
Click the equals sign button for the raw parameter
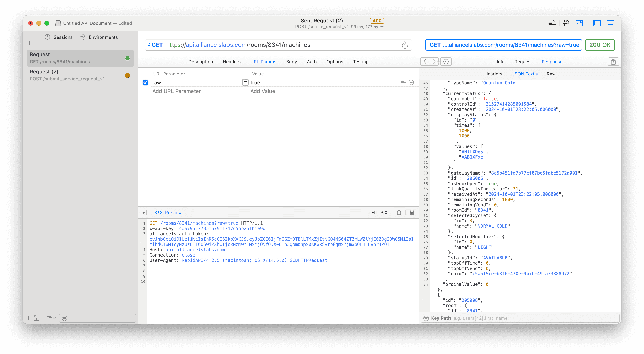tap(245, 82)
